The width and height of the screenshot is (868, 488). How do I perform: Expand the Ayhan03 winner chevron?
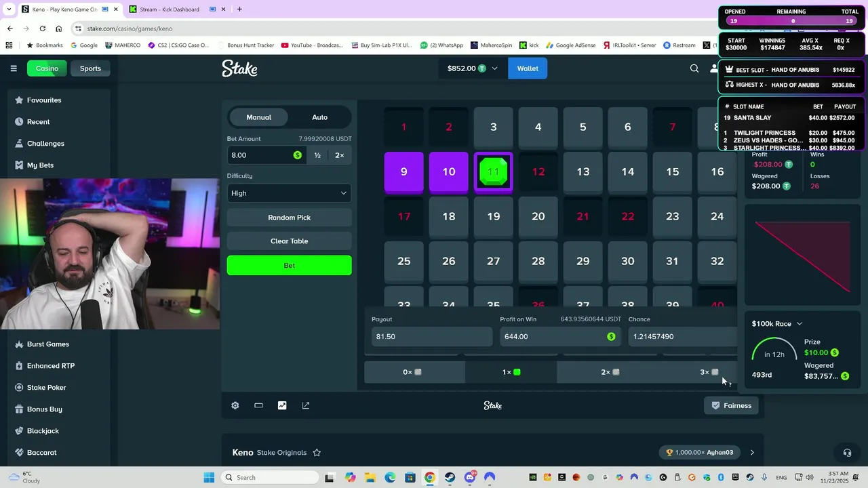[x=752, y=453]
